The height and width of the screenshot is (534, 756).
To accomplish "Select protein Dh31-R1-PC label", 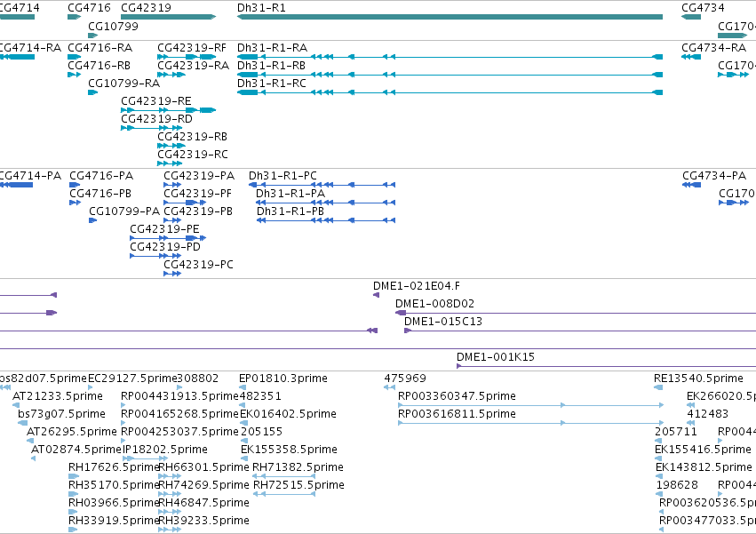I will point(283,176).
